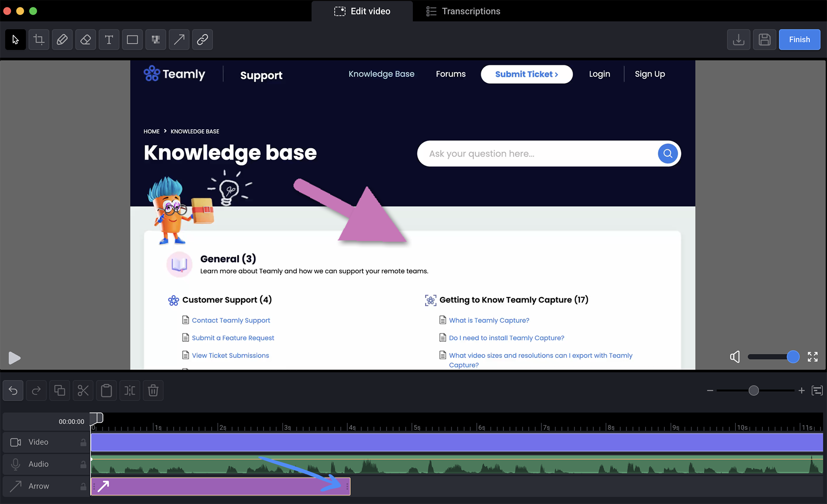
Task: Click the Download icon button
Action: tap(738, 39)
